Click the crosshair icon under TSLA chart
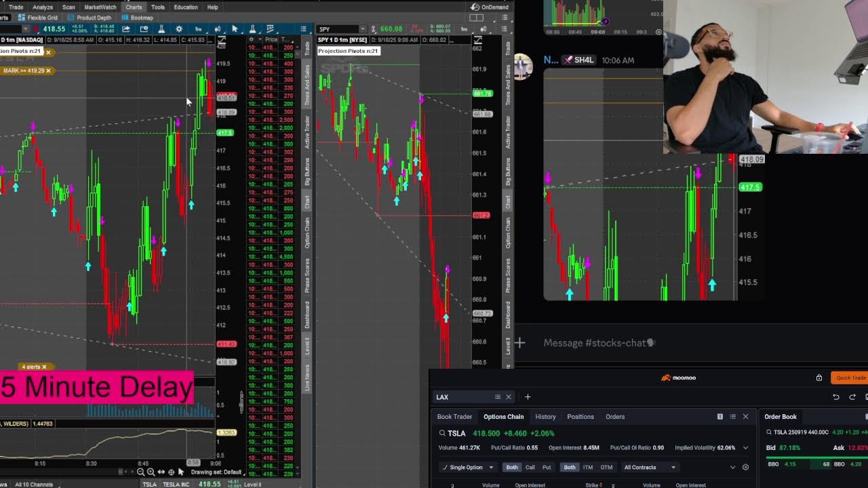This screenshot has height=488, width=868. point(171,472)
